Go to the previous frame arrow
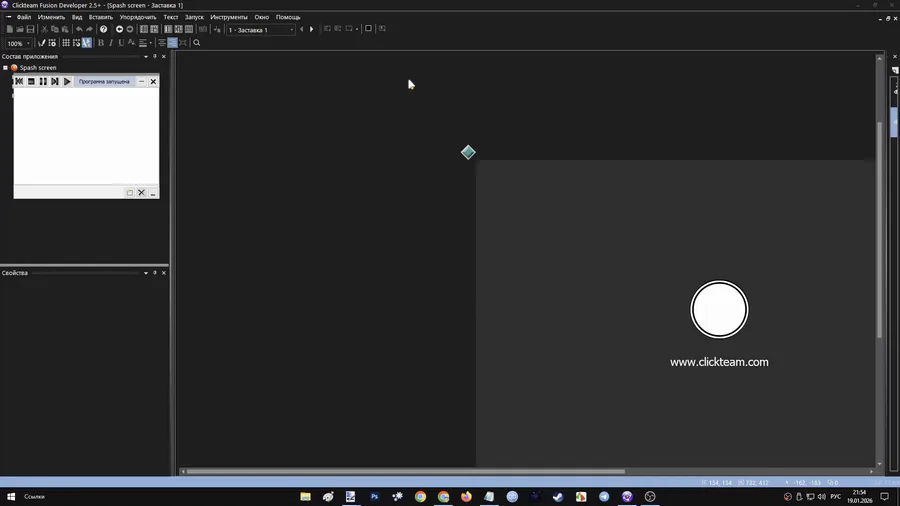 click(x=302, y=29)
